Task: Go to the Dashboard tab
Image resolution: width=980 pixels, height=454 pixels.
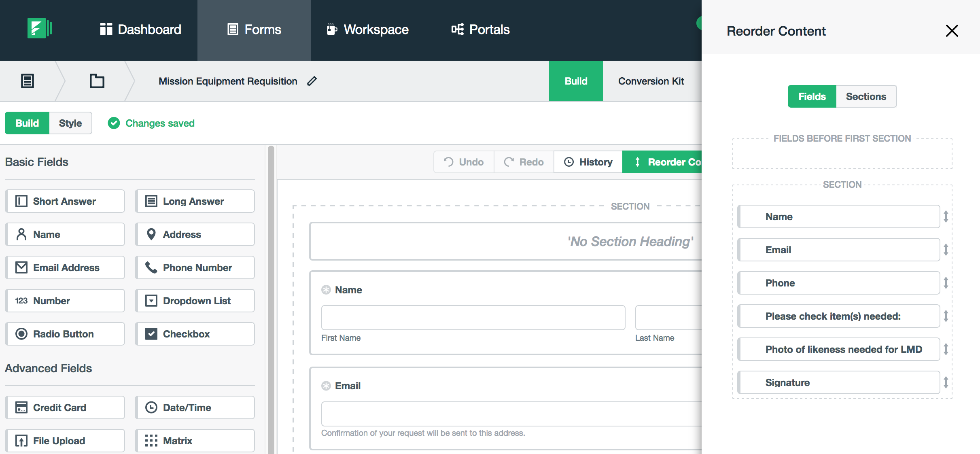Action: point(140,30)
